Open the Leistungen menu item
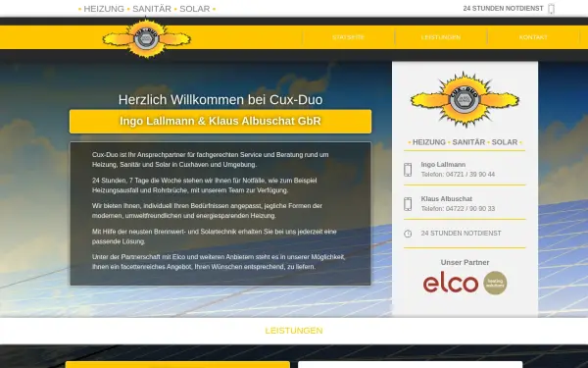 click(x=441, y=37)
